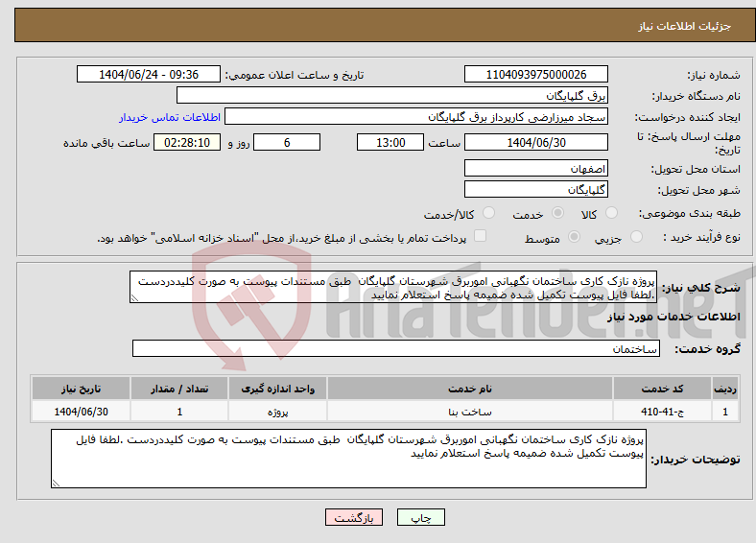Click the نوع فرآیند خرید label
756x543 pixels.
pyautogui.click(x=702, y=237)
